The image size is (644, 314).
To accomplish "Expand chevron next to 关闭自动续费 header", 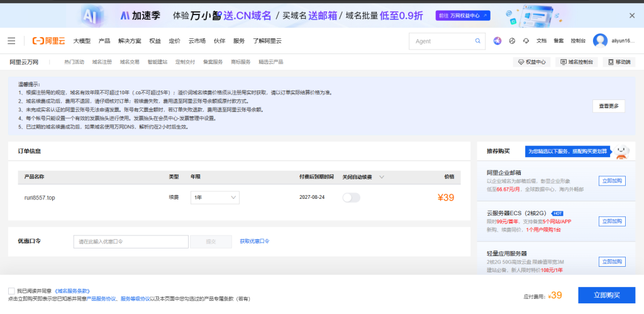I will (382, 177).
